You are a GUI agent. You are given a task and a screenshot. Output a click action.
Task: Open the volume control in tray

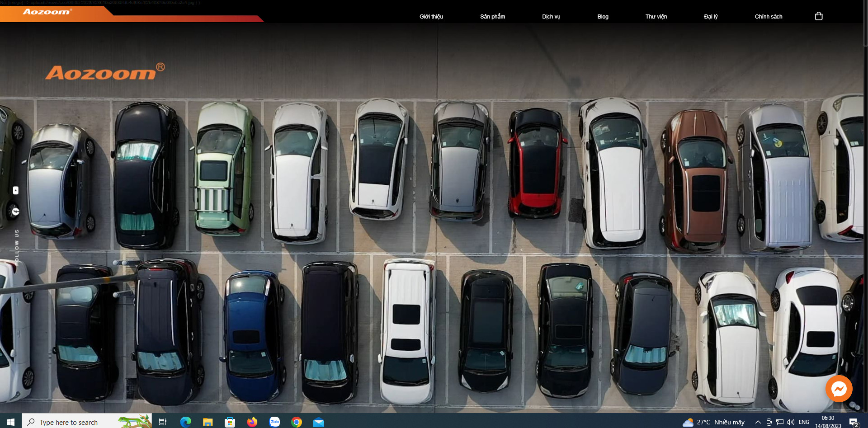click(x=790, y=422)
